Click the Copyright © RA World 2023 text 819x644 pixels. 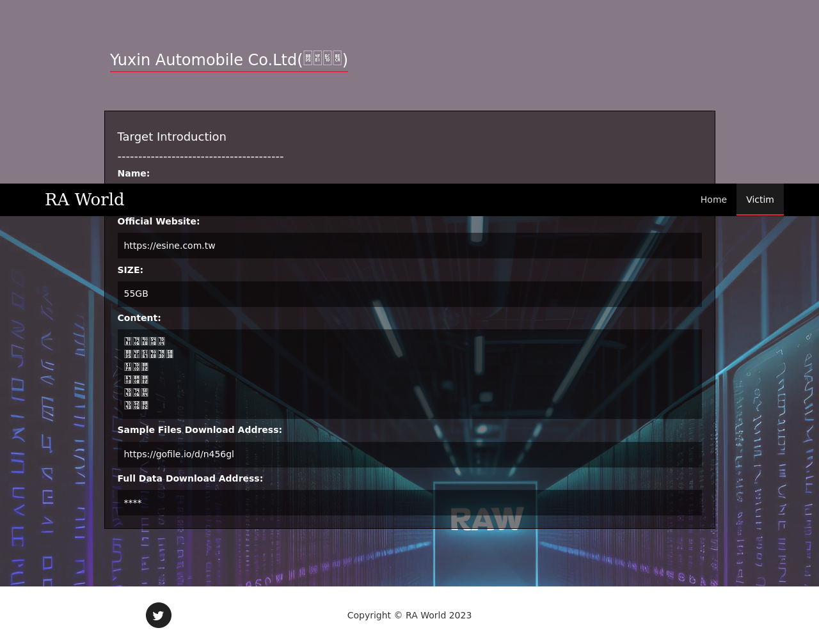pos(409,615)
